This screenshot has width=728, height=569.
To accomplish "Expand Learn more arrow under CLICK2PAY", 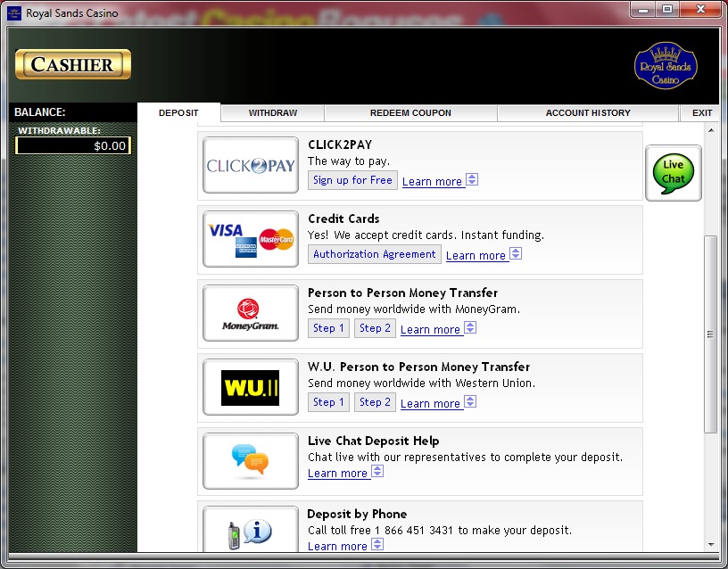I will pos(472,180).
